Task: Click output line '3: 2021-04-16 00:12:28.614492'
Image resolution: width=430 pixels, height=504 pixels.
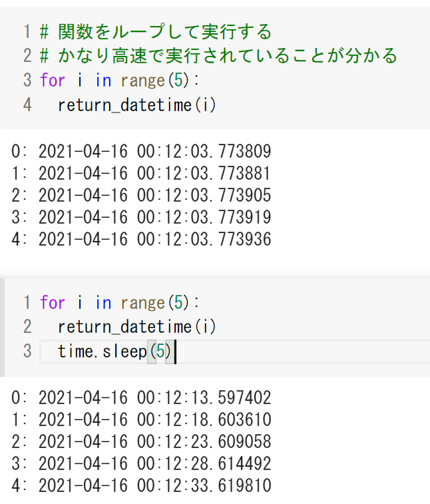Action: pos(141,463)
